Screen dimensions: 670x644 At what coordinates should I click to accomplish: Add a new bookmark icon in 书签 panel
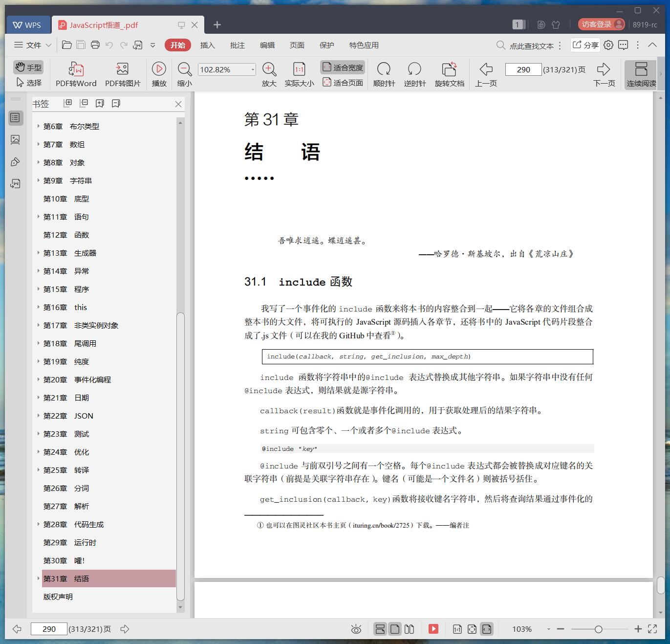coord(100,103)
